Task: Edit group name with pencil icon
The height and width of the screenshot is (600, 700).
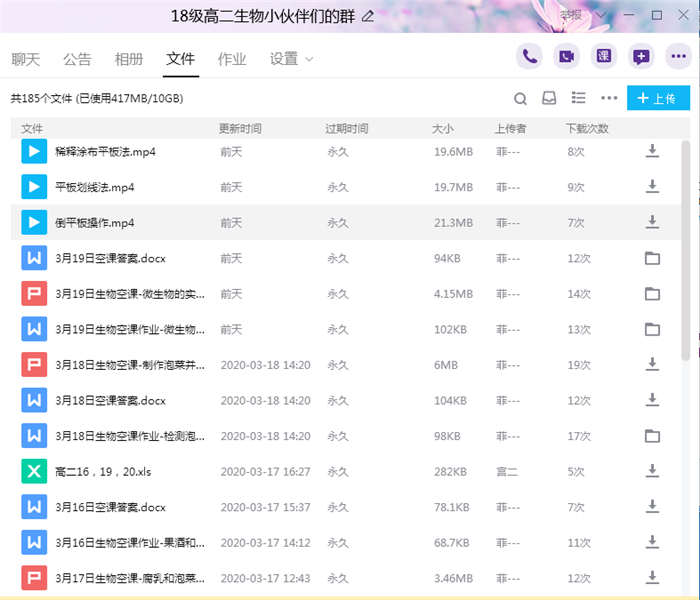Action: 368,16
